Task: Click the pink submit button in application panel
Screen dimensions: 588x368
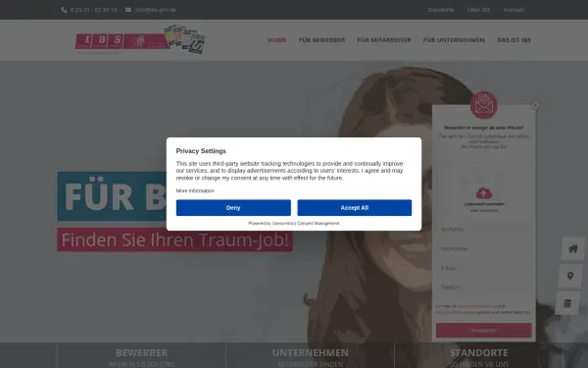Action: click(x=484, y=331)
